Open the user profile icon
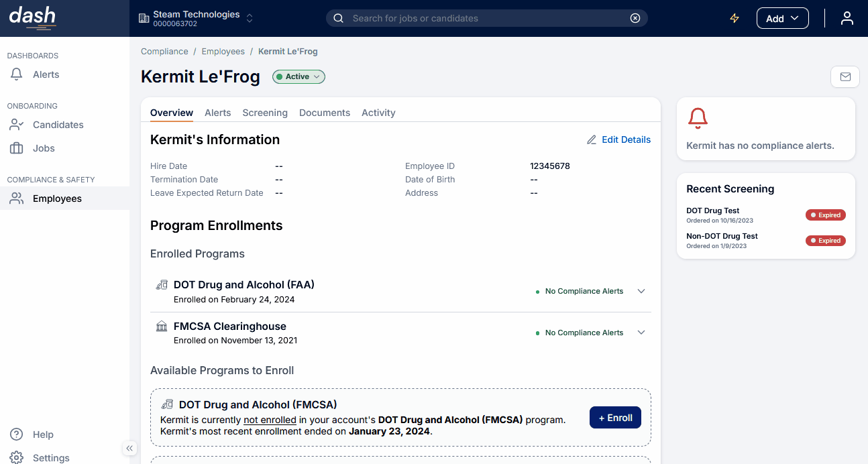 pos(847,18)
